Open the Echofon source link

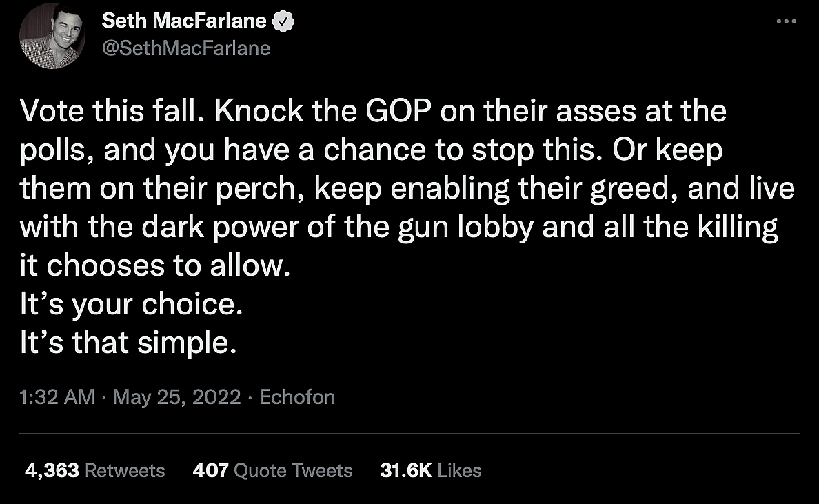297,397
